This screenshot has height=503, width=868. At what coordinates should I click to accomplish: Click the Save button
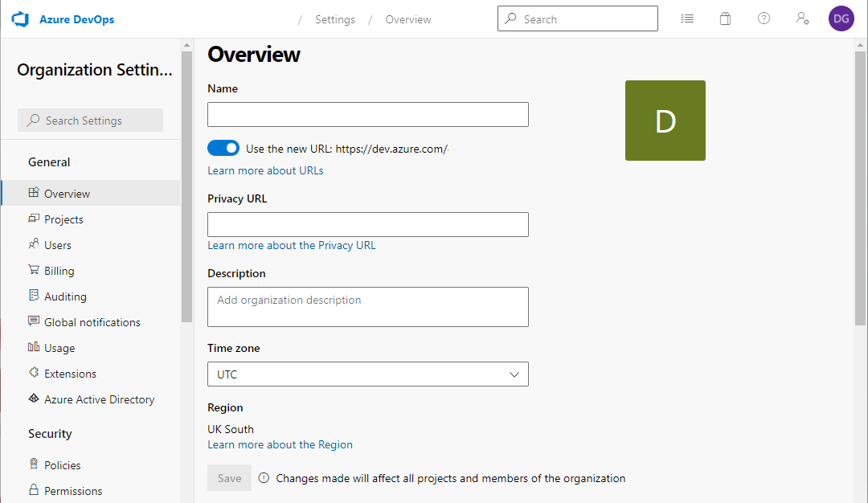(x=229, y=478)
